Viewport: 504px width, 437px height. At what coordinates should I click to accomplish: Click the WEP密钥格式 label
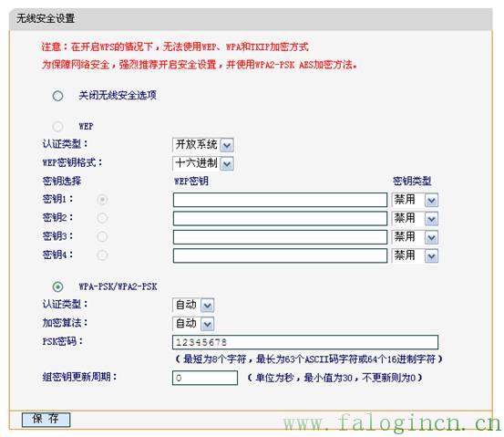click(x=72, y=162)
